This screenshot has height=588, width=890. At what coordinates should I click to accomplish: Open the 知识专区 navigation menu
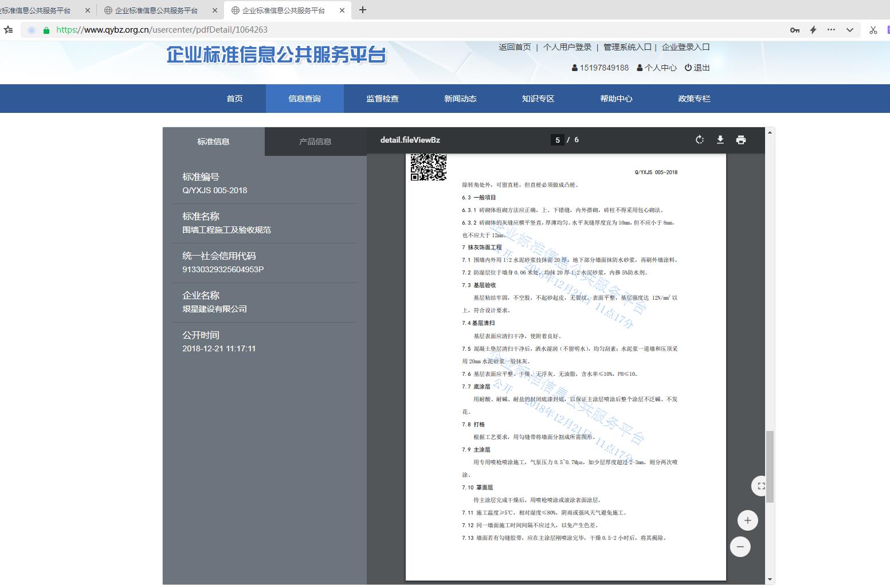pos(538,99)
